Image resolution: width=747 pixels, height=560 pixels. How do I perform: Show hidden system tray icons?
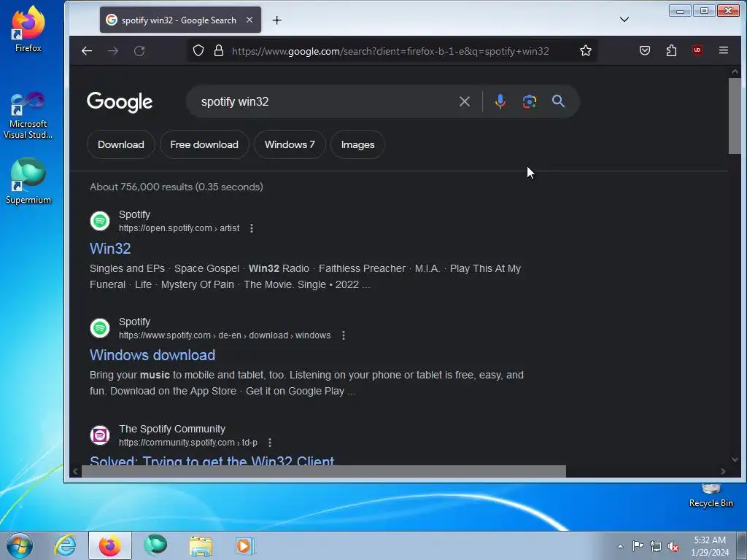[x=620, y=546]
